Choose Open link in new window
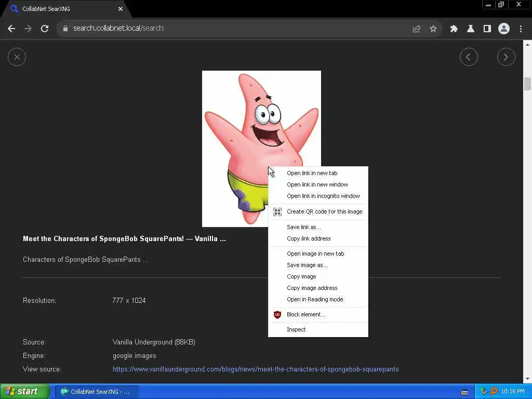 (318, 184)
